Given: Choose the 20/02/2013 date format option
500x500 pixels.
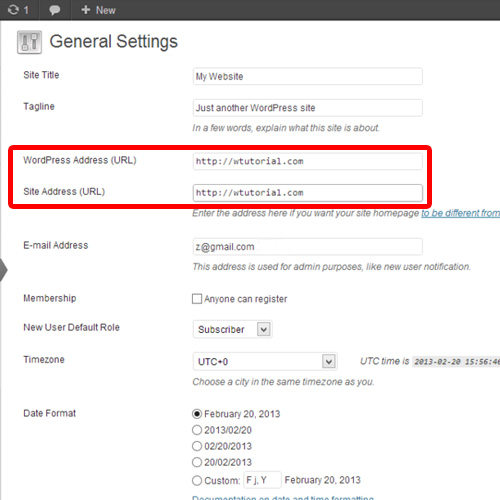Looking at the screenshot, I should [x=197, y=462].
